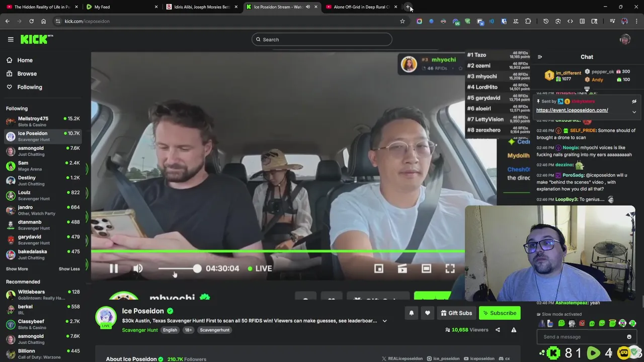Open Mellstroy475 channel in Following list

pos(43,121)
